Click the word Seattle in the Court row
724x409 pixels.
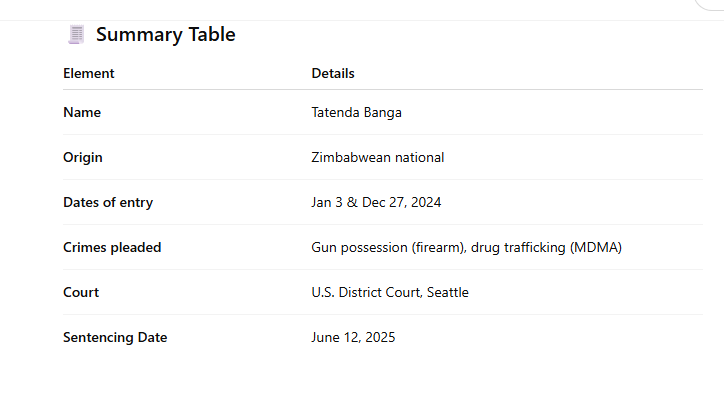click(446, 293)
